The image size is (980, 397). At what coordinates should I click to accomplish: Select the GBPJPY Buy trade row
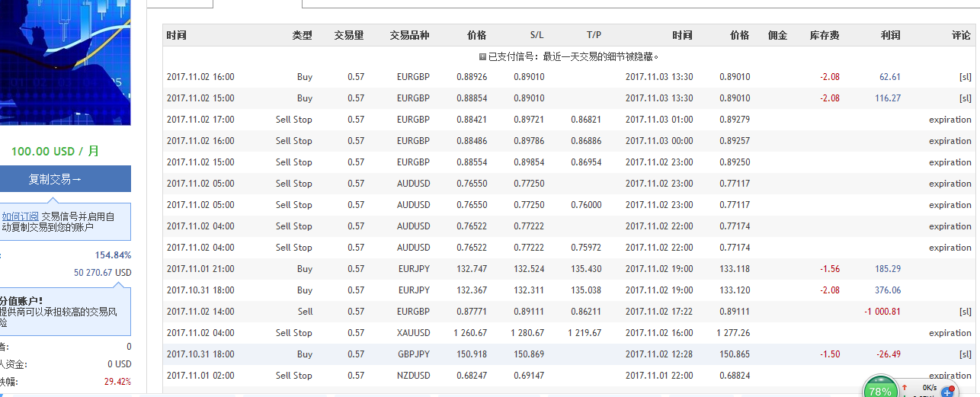[568, 354]
